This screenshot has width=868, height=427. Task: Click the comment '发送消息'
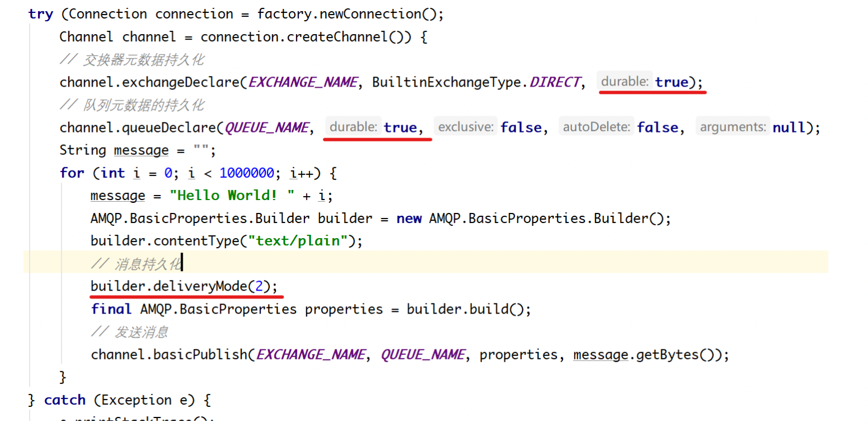pyautogui.click(x=130, y=331)
